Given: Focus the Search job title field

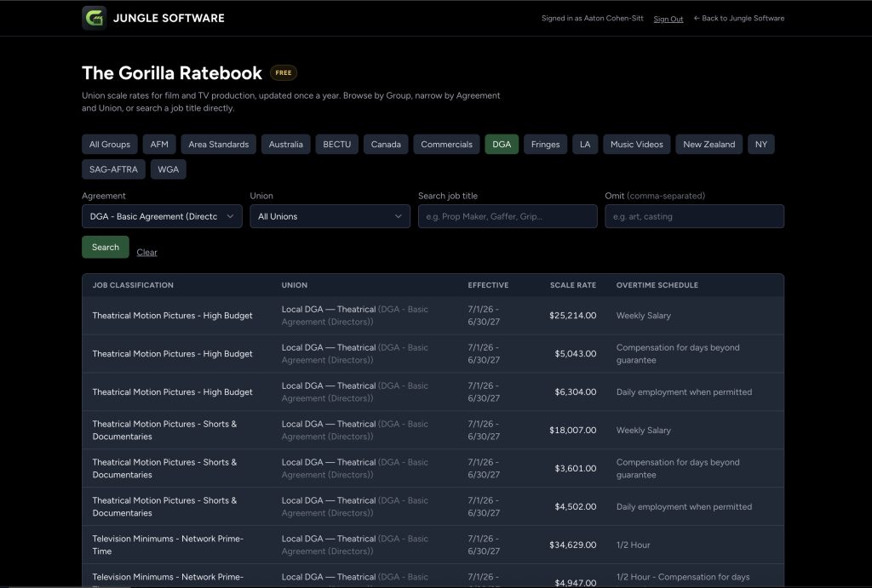Looking at the screenshot, I should click(x=508, y=216).
